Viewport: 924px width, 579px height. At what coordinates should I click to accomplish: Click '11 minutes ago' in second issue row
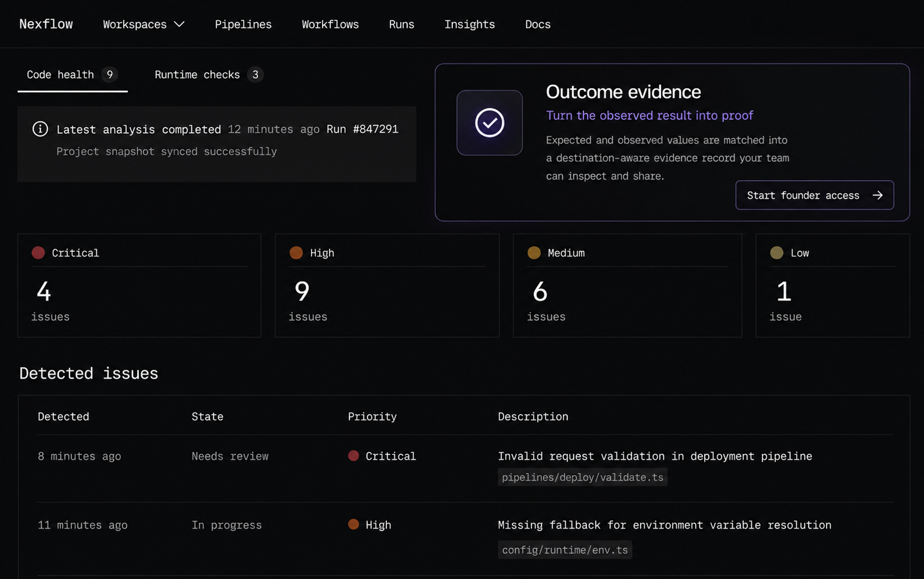pyautogui.click(x=82, y=525)
